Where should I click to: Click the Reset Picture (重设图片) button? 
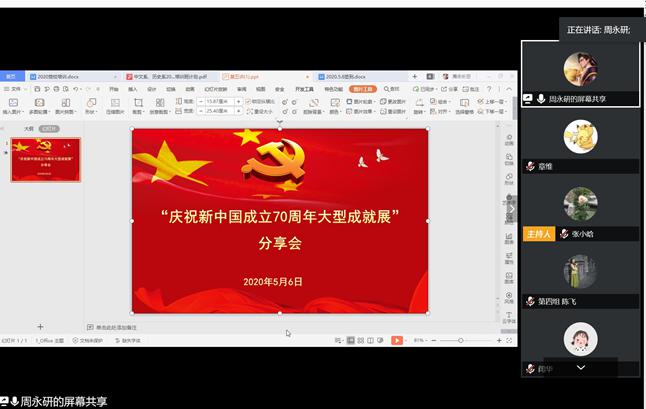point(393,111)
